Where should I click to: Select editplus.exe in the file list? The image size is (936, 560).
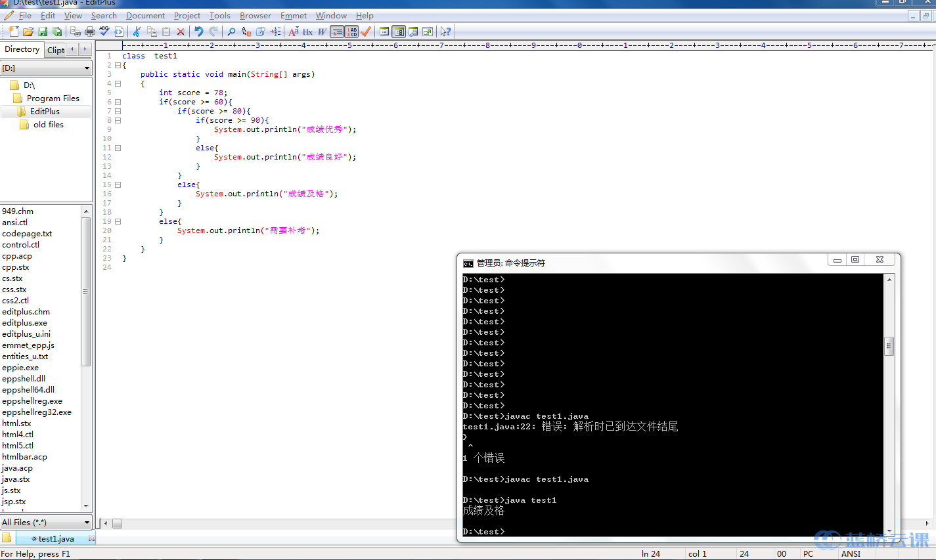click(x=24, y=323)
